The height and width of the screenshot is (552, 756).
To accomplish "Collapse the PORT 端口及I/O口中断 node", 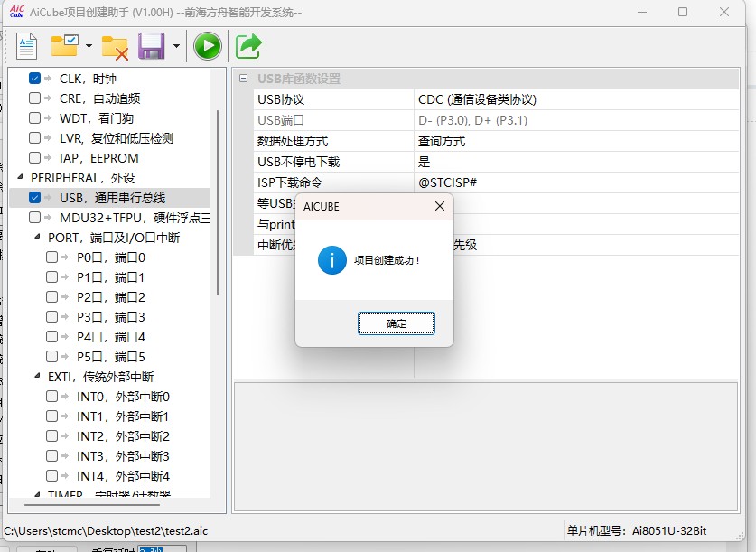I will coord(38,237).
